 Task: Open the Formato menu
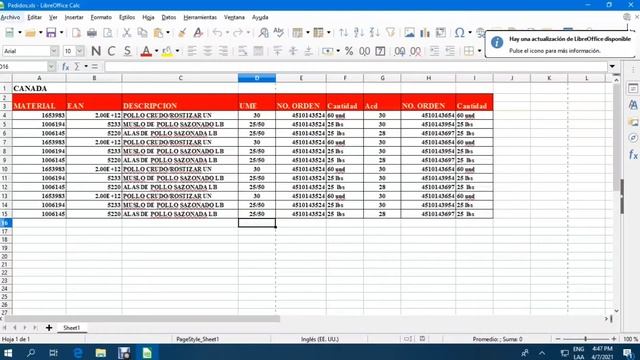click(x=101, y=17)
